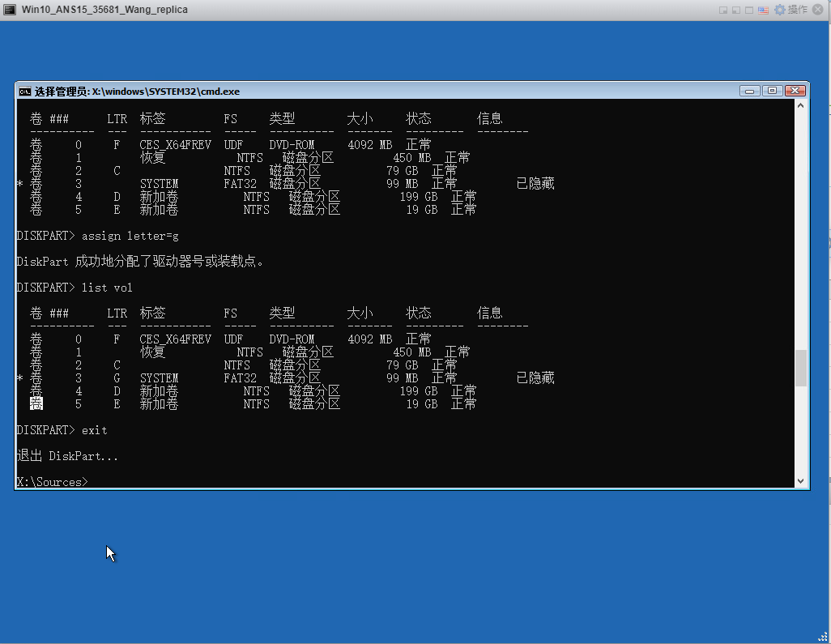Click the '大小' header in upper table
831x644 pixels.
click(360, 119)
